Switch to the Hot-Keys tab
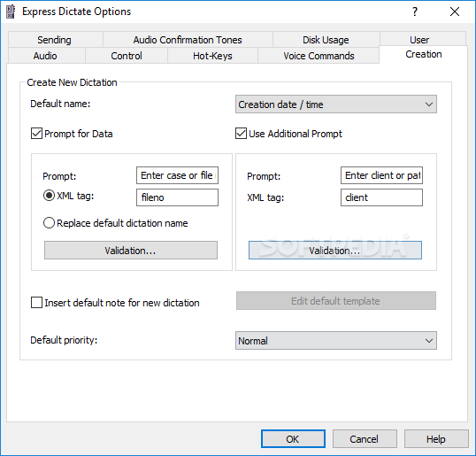Viewport: 476px width, 456px height. click(212, 56)
